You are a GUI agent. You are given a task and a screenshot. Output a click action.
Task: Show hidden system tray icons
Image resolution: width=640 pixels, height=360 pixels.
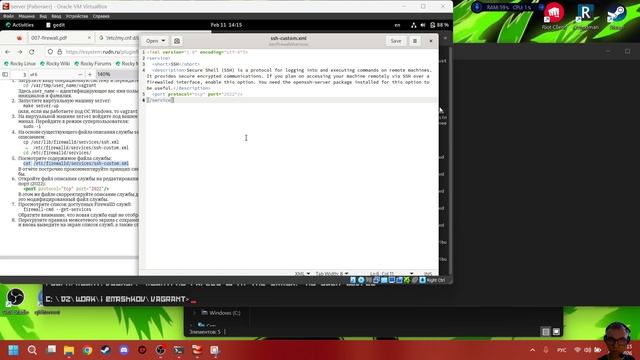[x=532, y=350]
